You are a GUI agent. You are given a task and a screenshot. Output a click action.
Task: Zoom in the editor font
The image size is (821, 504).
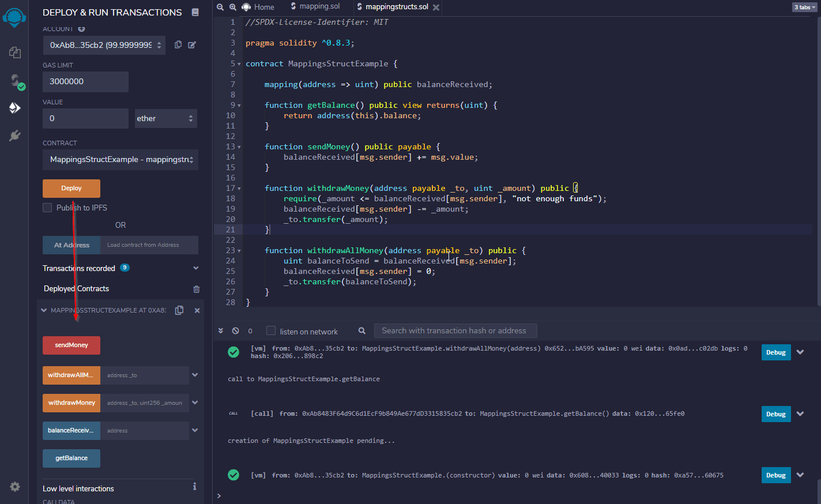point(233,7)
